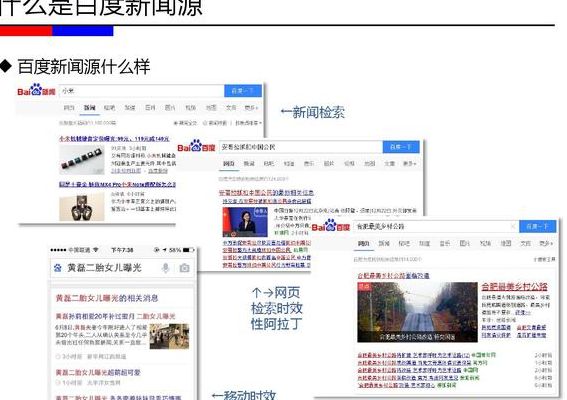
Task: Click the Baidu logo beside 合肥最美乡村公路 search box
Action: click(x=331, y=226)
